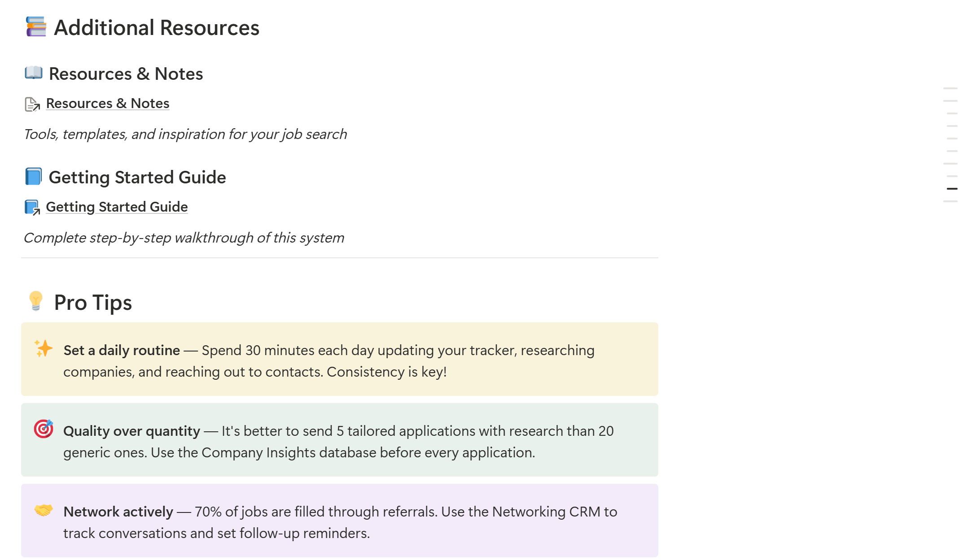Click the small book-link icon before Getting Started Guide link
Screen dimensions: 976x560
(32, 207)
